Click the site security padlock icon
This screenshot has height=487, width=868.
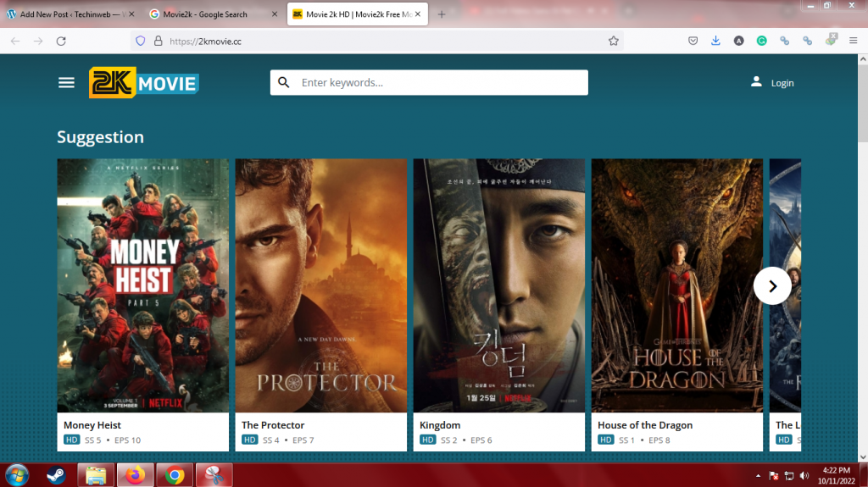click(159, 41)
